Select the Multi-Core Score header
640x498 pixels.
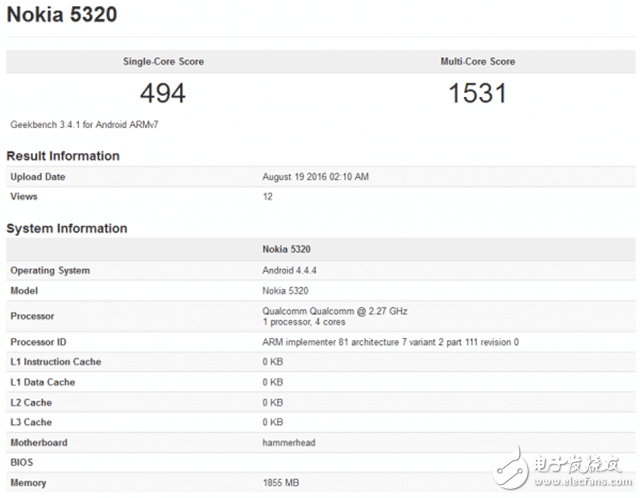pos(477,62)
